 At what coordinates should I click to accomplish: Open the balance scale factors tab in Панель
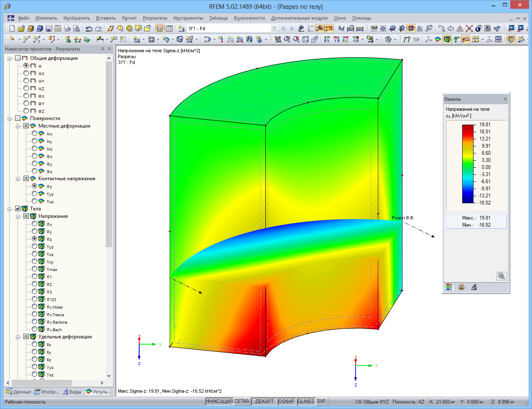click(x=461, y=287)
